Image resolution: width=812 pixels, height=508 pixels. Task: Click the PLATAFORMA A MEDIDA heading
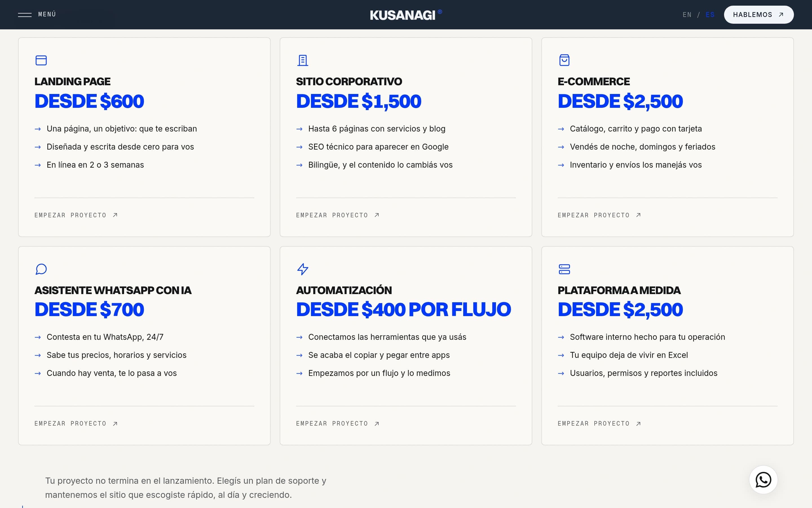tap(619, 290)
